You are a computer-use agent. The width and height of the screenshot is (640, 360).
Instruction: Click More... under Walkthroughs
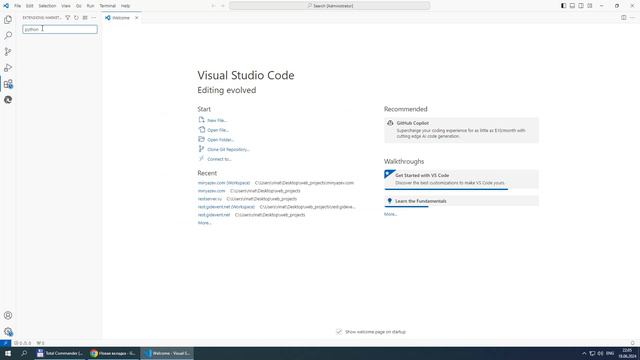[x=390, y=214]
